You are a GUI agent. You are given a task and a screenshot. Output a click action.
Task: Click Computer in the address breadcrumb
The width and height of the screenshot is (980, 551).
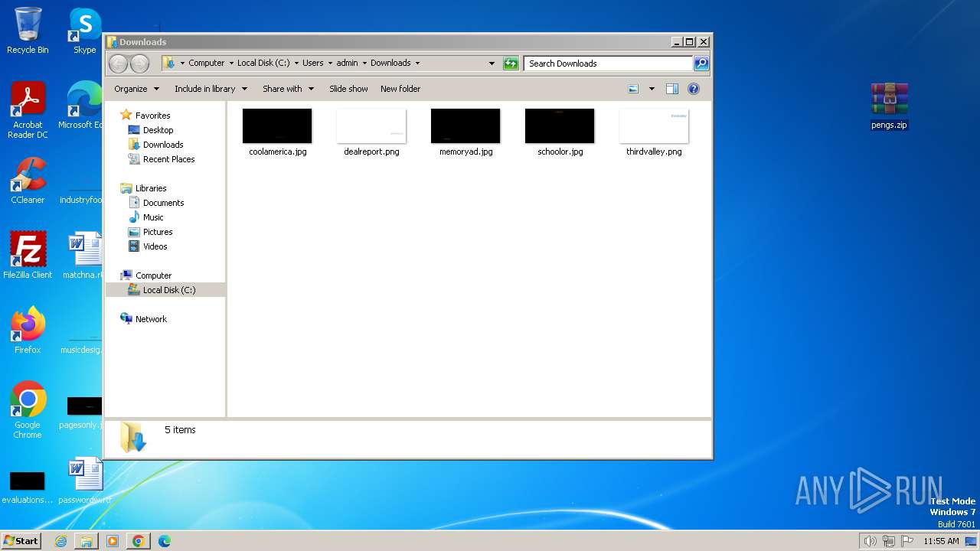click(x=207, y=63)
